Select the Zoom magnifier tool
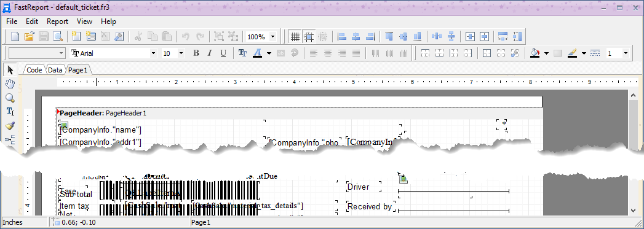The image size is (644, 229). tap(10, 98)
